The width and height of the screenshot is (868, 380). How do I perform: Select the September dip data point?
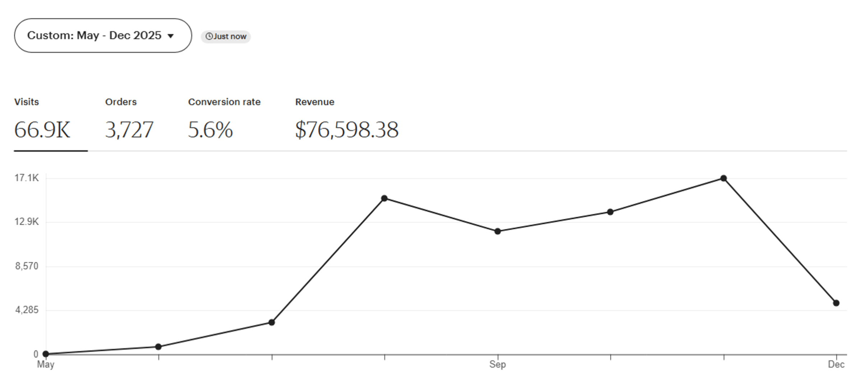point(497,231)
